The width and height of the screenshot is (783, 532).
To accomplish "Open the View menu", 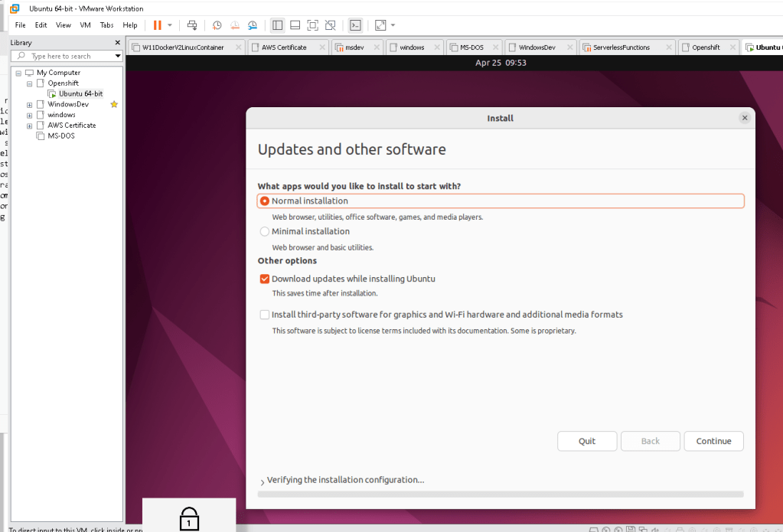I will coord(64,25).
